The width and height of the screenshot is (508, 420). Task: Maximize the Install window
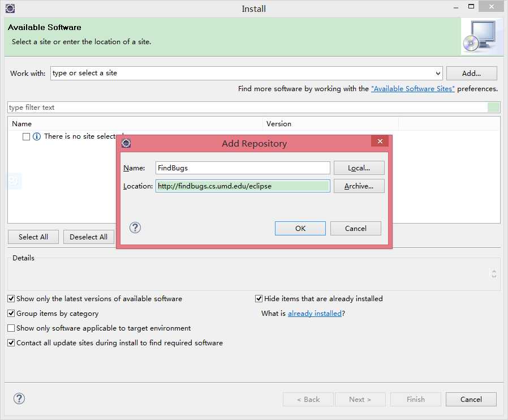[x=471, y=6]
